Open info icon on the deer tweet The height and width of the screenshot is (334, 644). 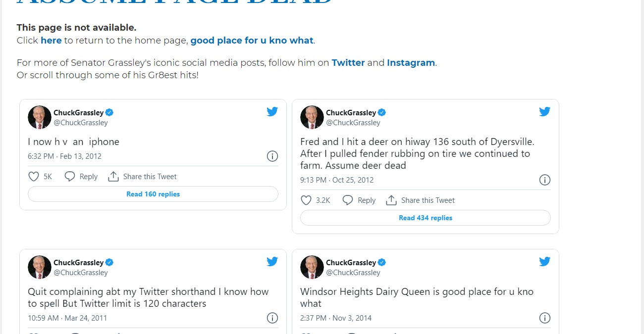coord(544,180)
